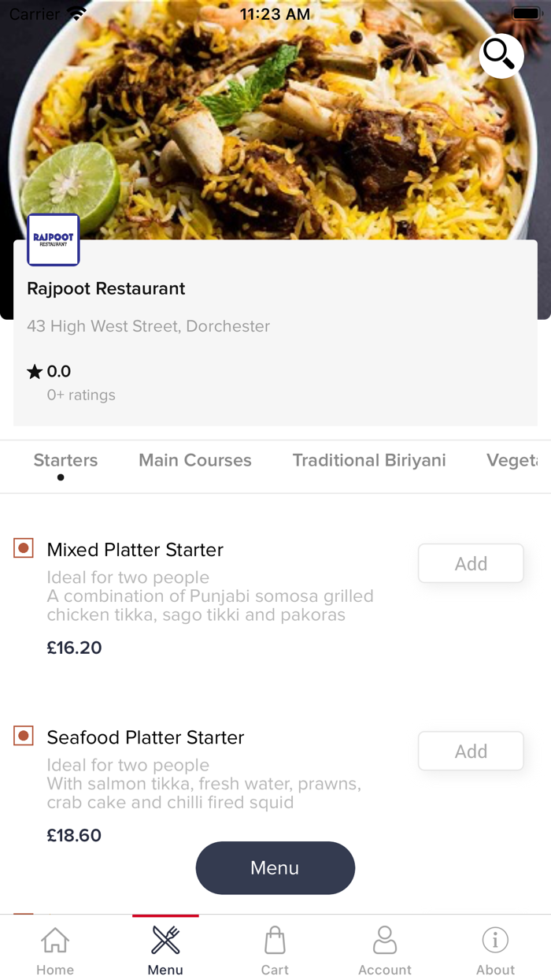Open the Cart icon
The image size is (551, 980).
(275, 941)
